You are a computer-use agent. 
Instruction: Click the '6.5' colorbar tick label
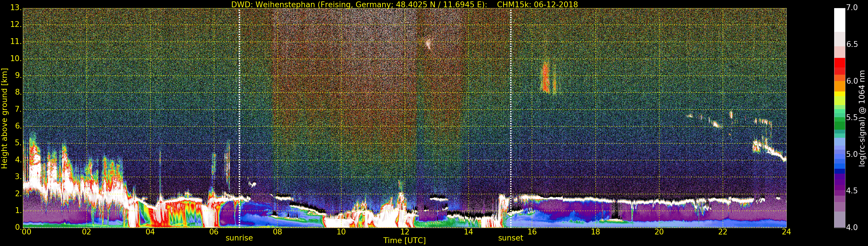pyautogui.click(x=852, y=44)
